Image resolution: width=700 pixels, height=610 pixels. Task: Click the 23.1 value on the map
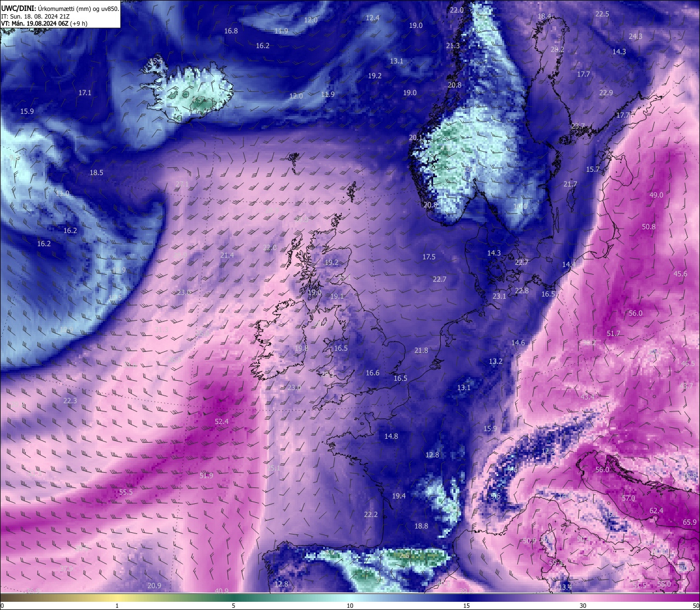click(499, 297)
